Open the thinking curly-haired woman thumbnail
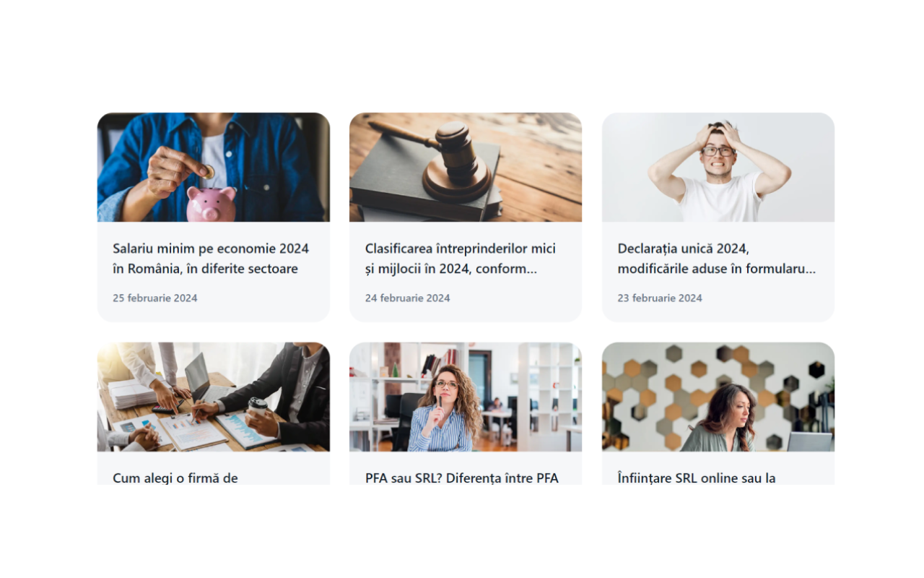Viewport: 924px width, 578px height. click(x=466, y=397)
